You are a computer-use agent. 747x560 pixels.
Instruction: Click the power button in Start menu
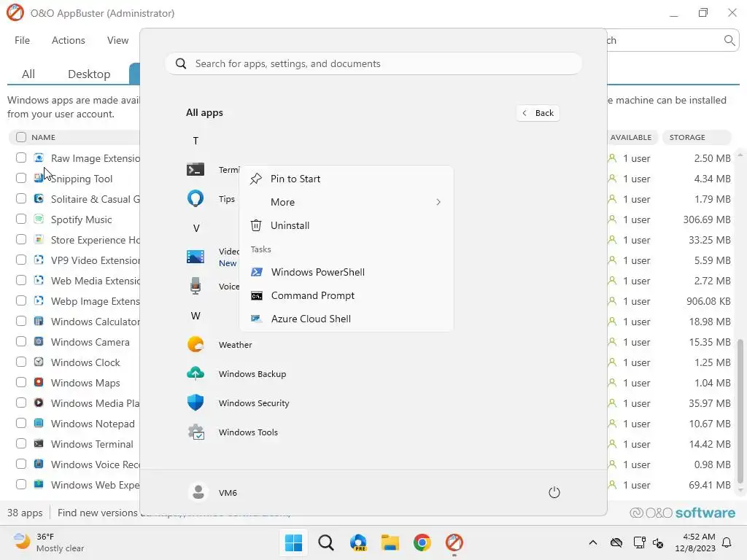554,492
